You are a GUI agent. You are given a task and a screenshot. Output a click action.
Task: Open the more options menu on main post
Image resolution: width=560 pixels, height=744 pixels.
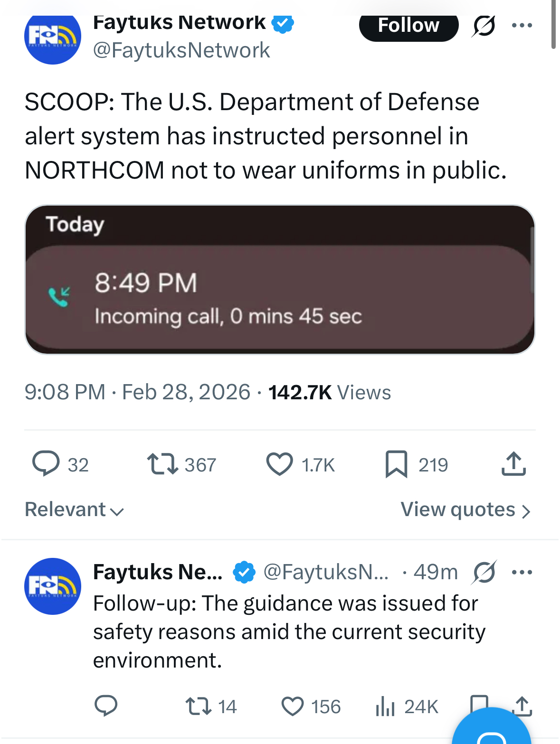click(x=522, y=26)
